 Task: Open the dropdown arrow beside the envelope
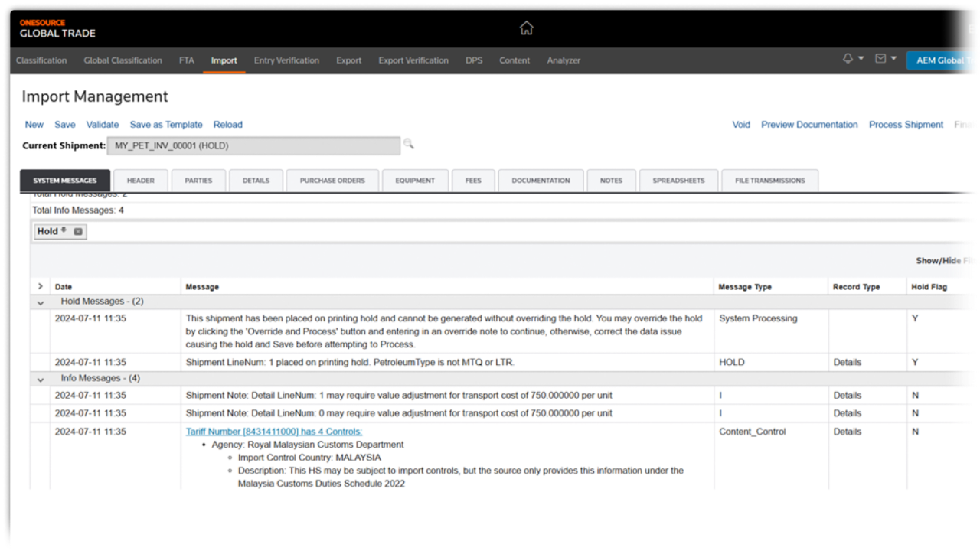(893, 59)
